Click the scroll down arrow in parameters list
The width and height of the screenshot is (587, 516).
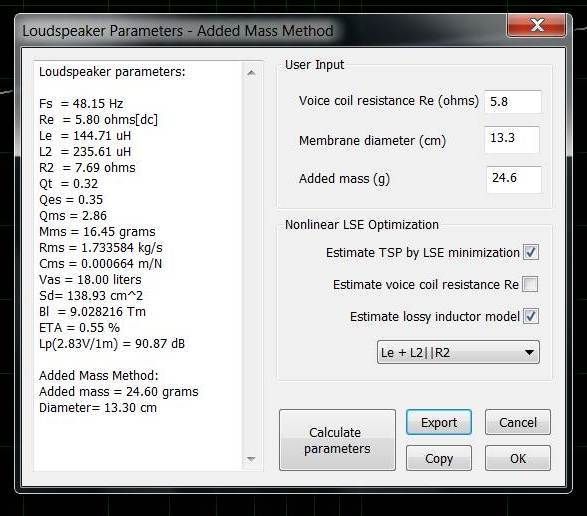coord(251,459)
